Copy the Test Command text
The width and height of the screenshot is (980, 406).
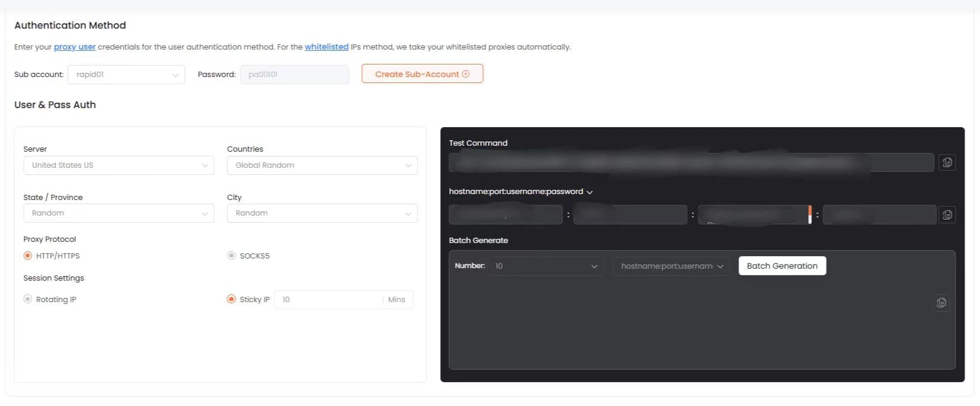click(x=947, y=162)
